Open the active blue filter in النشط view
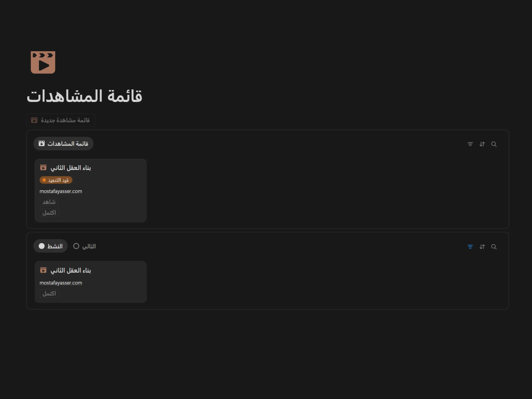This screenshot has height=399, width=532. (x=470, y=247)
